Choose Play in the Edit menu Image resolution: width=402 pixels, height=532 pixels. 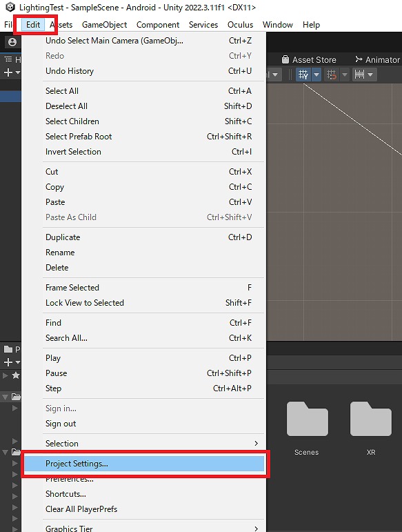click(144, 358)
